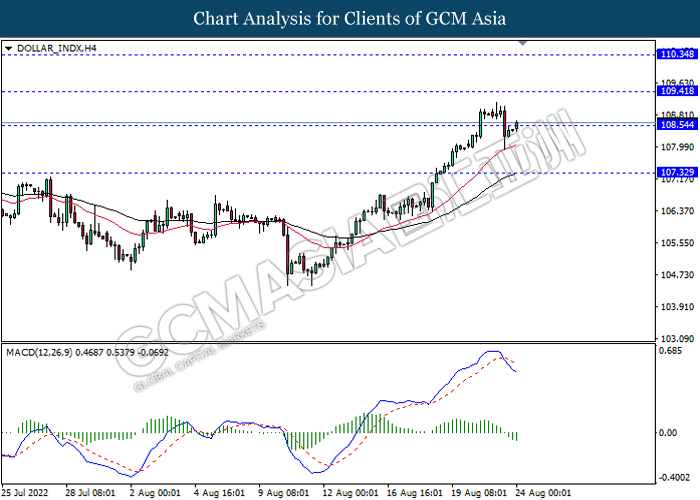Click the 12 Aug 00:01 date label
The width and height of the screenshot is (700, 500).
coord(350,493)
